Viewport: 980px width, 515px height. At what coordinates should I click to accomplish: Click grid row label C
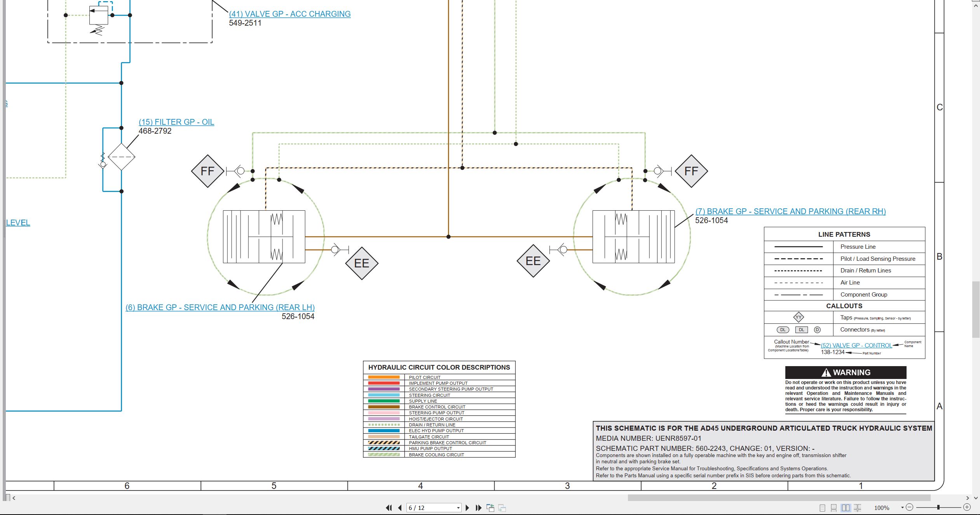pos(940,107)
